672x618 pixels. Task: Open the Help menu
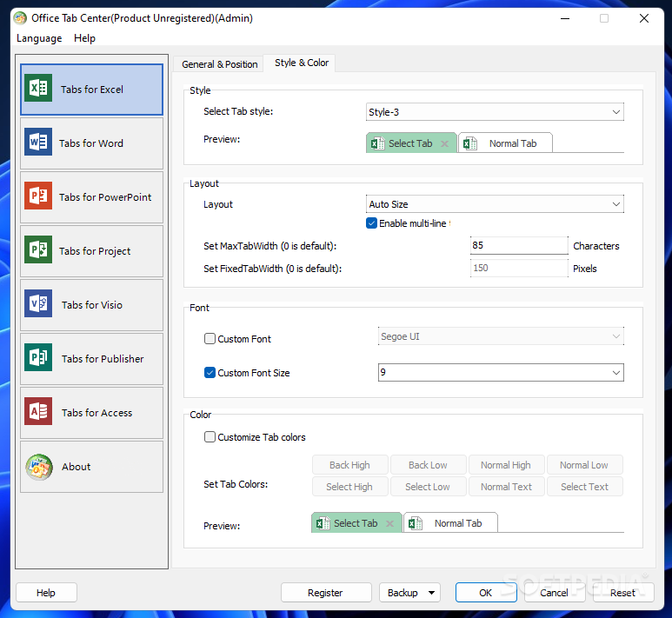coord(84,38)
